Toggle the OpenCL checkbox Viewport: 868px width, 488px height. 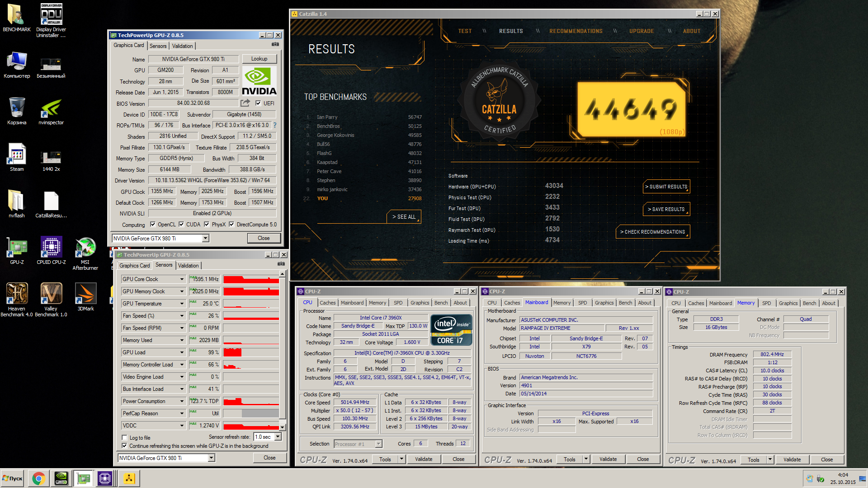[153, 224]
